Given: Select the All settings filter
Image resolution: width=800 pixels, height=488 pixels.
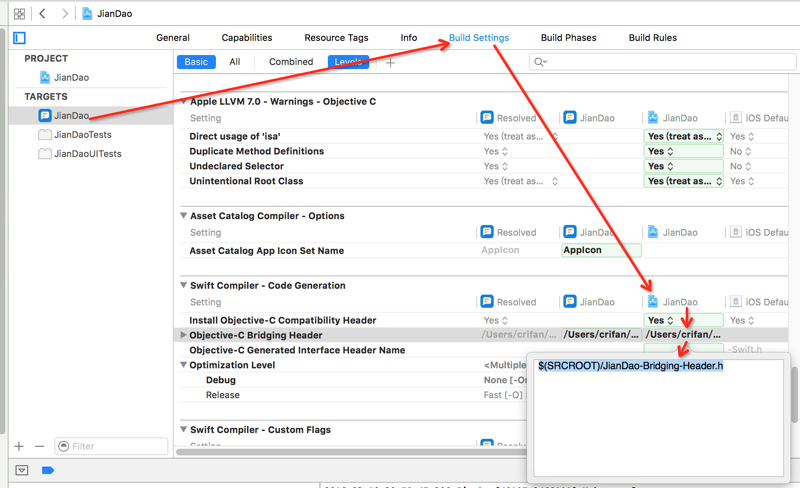Looking at the screenshot, I should click(x=235, y=62).
